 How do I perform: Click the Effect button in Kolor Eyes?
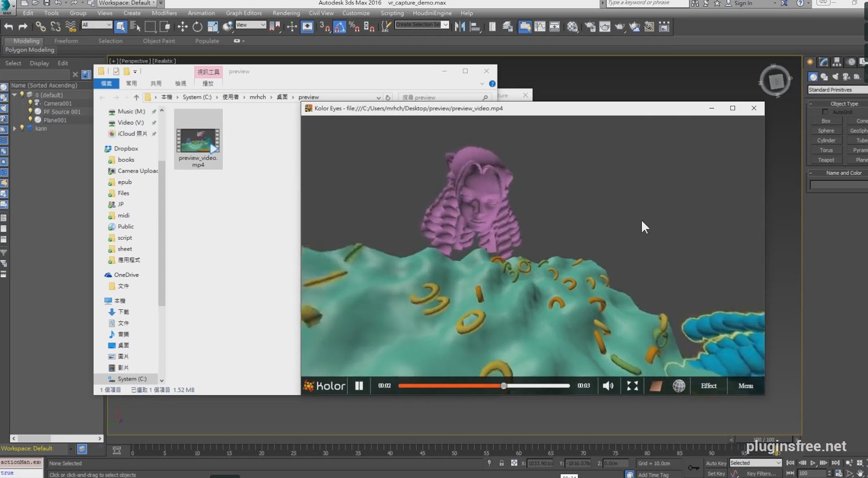[x=709, y=386]
